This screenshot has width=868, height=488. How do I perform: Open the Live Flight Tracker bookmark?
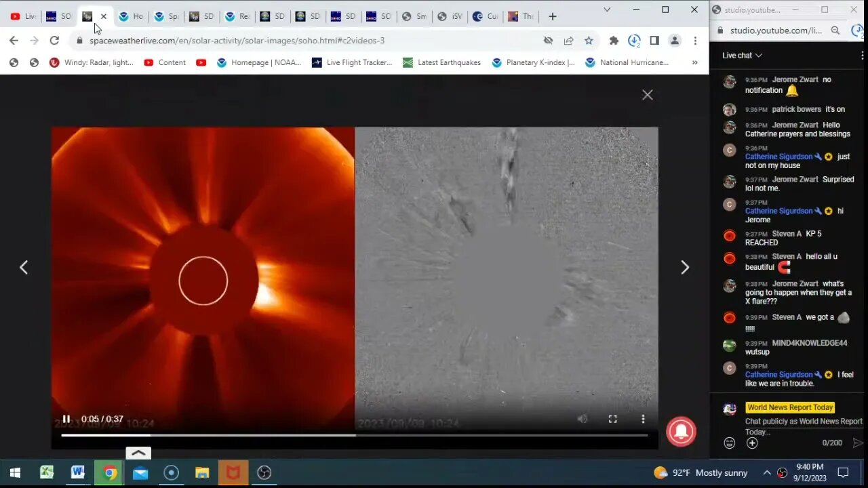pos(352,62)
